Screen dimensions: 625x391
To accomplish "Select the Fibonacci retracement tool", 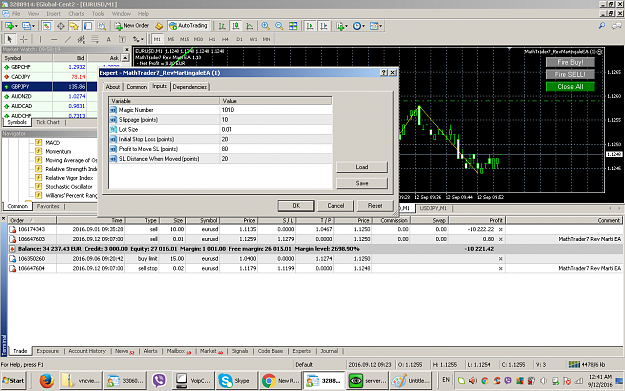I will (x=95, y=39).
